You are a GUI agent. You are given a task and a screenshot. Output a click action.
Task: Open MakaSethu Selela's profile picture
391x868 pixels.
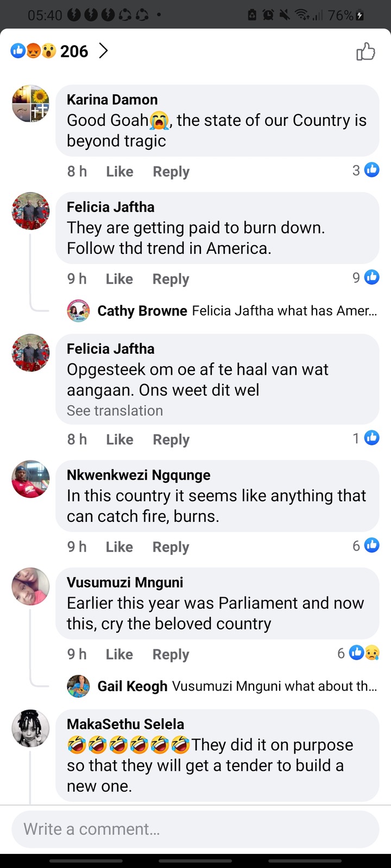(x=31, y=728)
